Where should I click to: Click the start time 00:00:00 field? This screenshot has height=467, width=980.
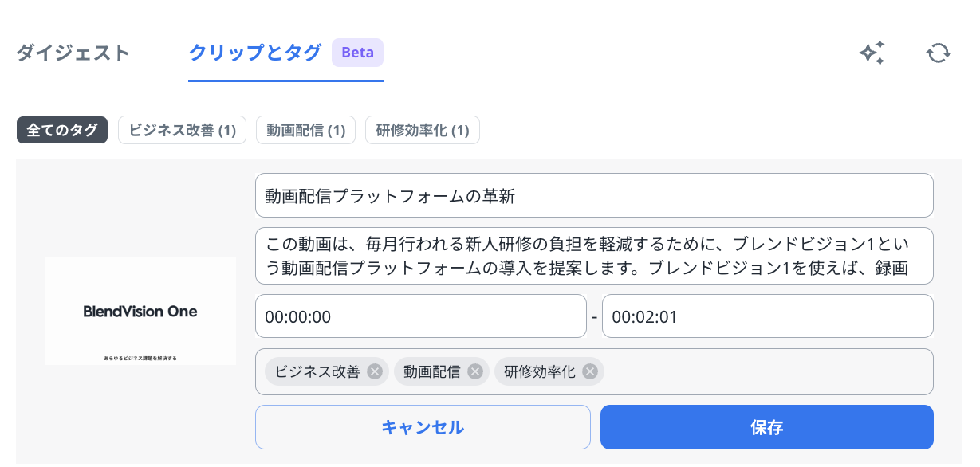click(420, 316)
